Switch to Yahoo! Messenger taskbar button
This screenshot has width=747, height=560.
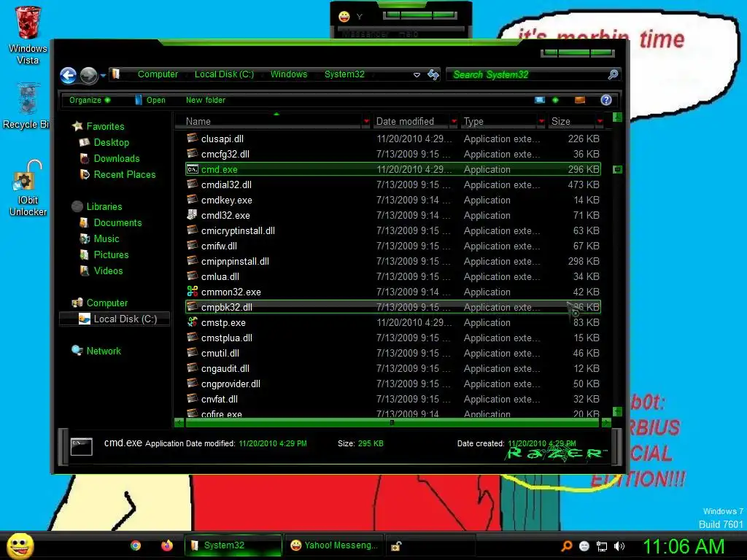(x=333, y=545)
